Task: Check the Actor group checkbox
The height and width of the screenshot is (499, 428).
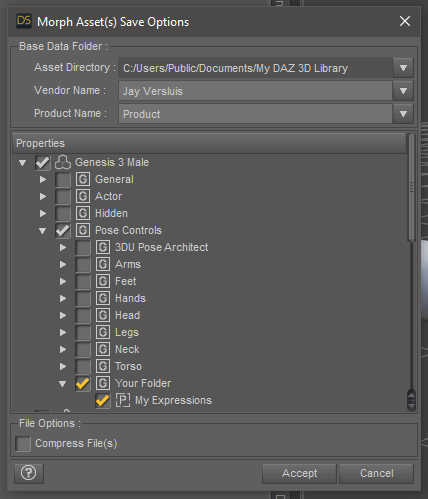Action: pyautogui.click(x=63, y=197)
